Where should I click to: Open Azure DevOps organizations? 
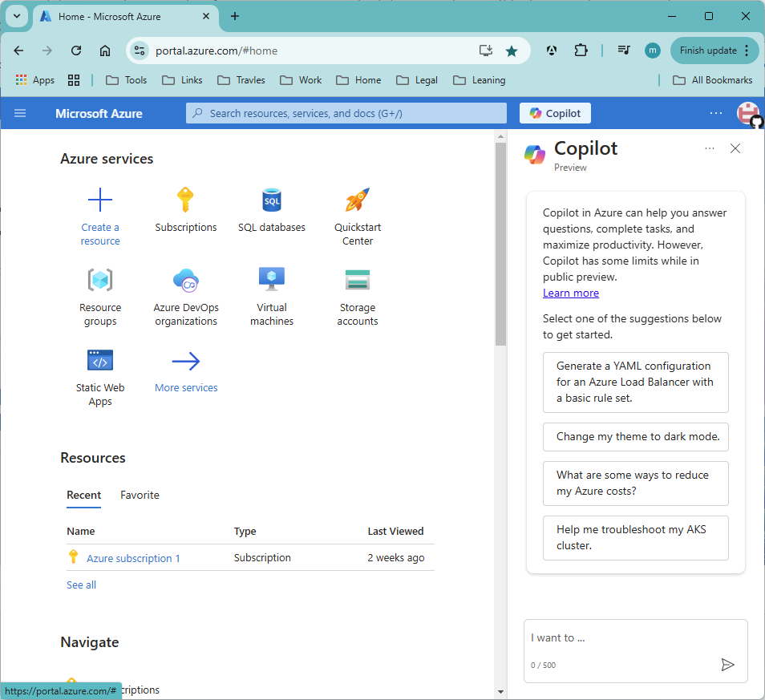point(186,297)
